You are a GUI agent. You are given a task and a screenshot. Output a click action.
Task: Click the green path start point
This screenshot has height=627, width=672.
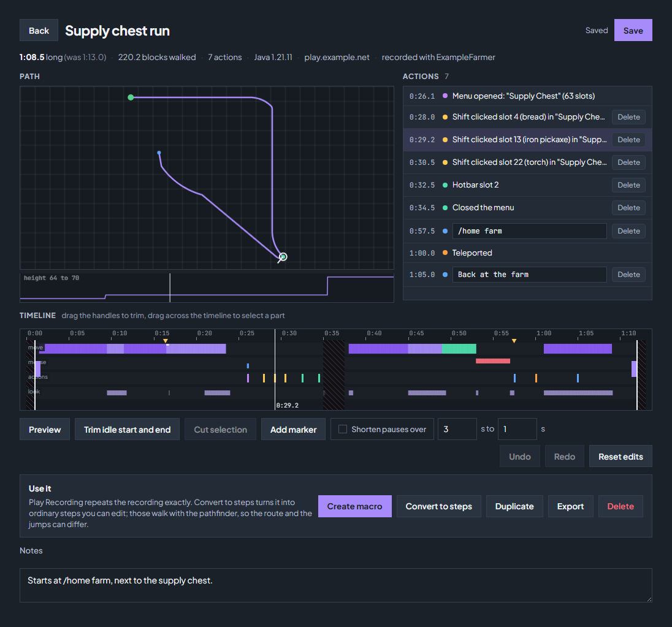point(131,97)
